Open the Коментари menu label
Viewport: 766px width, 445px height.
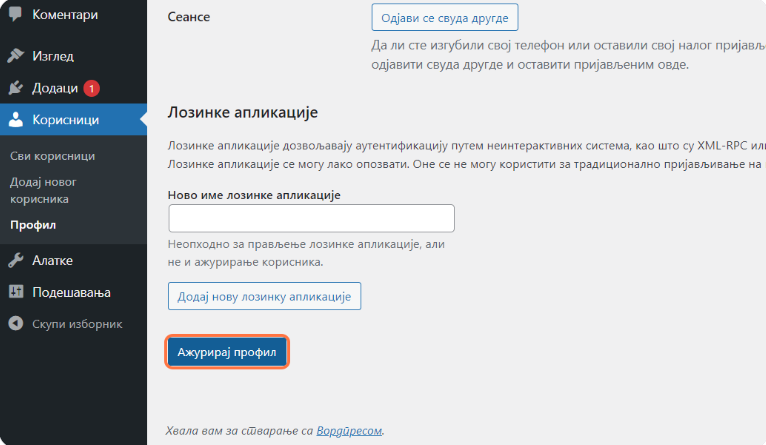point(65,15)
